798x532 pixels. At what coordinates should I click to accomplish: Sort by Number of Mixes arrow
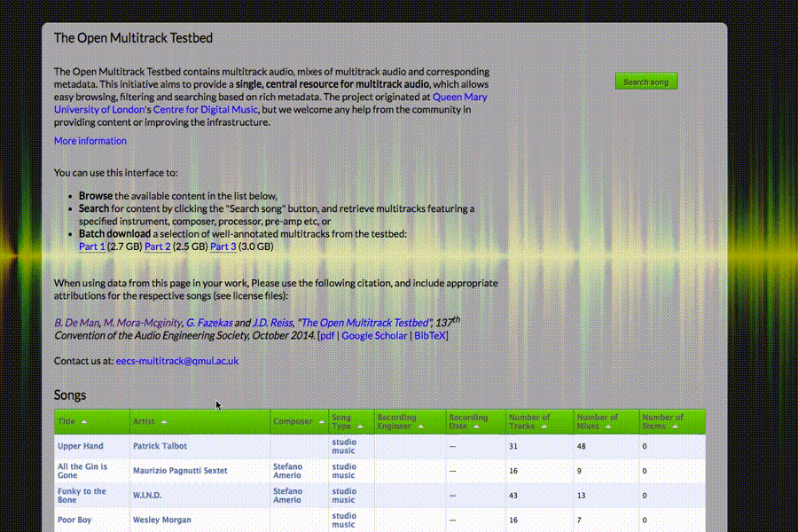tap(608, 426)
